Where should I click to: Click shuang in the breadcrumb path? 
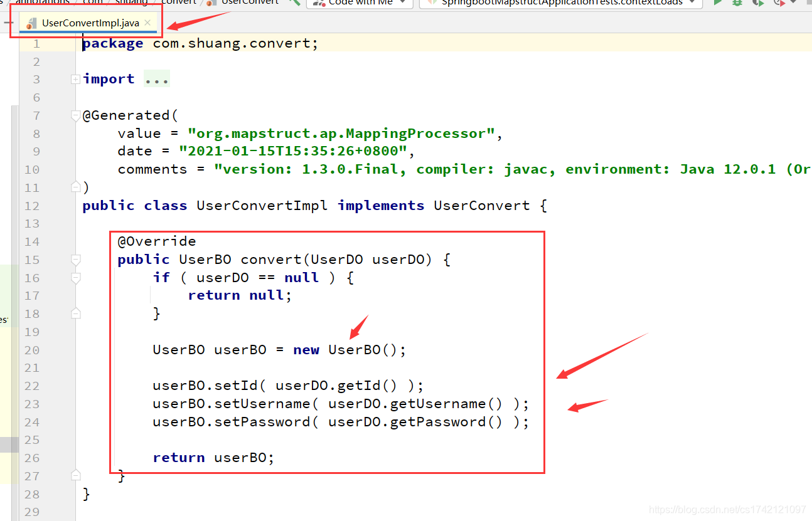tap(132, 2)
